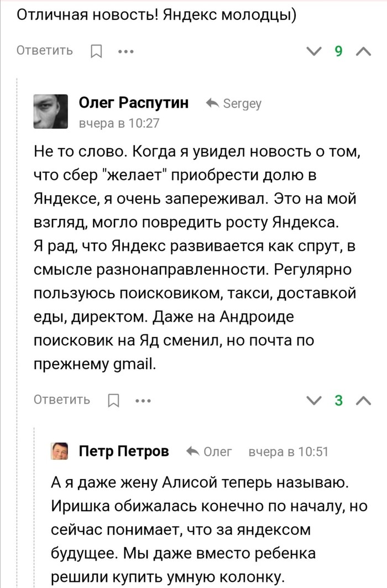Downvote Олег Распутин's comment
This screenshot has width=387, height=588.
(313, 400)
